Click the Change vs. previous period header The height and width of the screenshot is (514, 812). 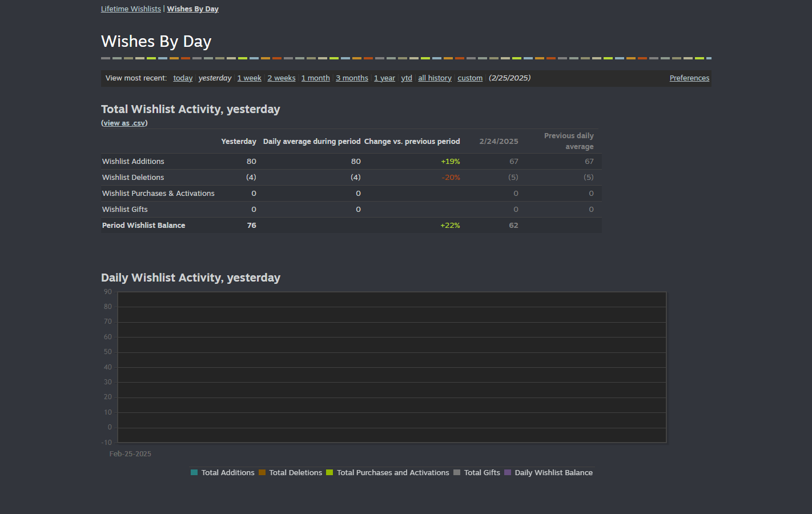click(x=412, y=142)
